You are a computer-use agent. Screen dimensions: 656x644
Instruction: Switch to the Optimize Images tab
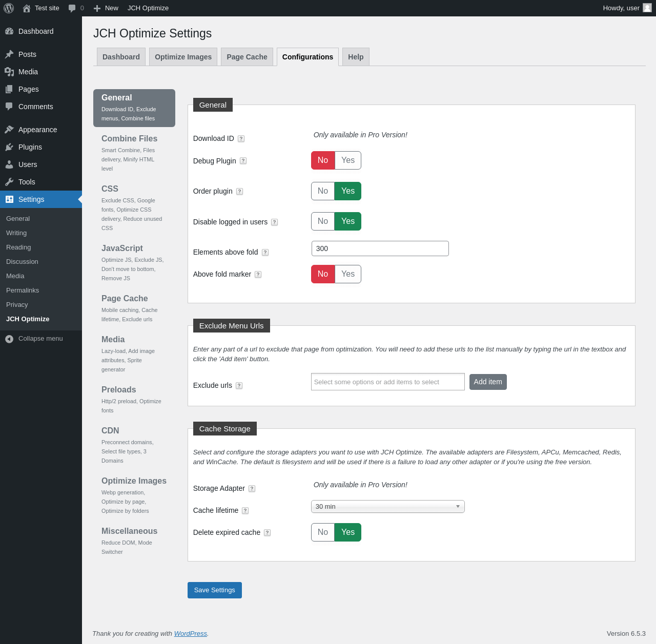click(183, 57)
